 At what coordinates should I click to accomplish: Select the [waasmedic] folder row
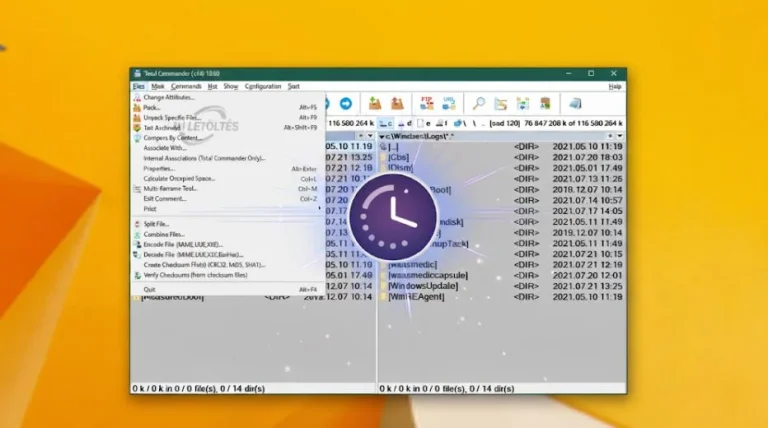[x=501, y=265]
